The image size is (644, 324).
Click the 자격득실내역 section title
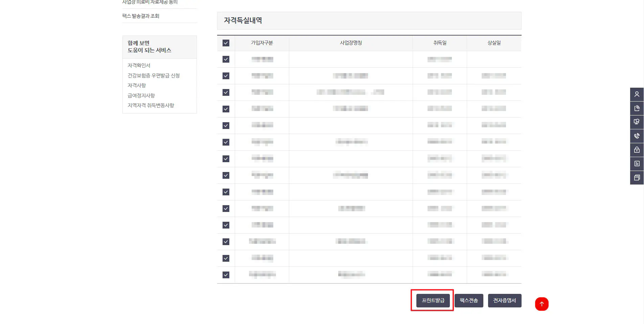[243, 21]
